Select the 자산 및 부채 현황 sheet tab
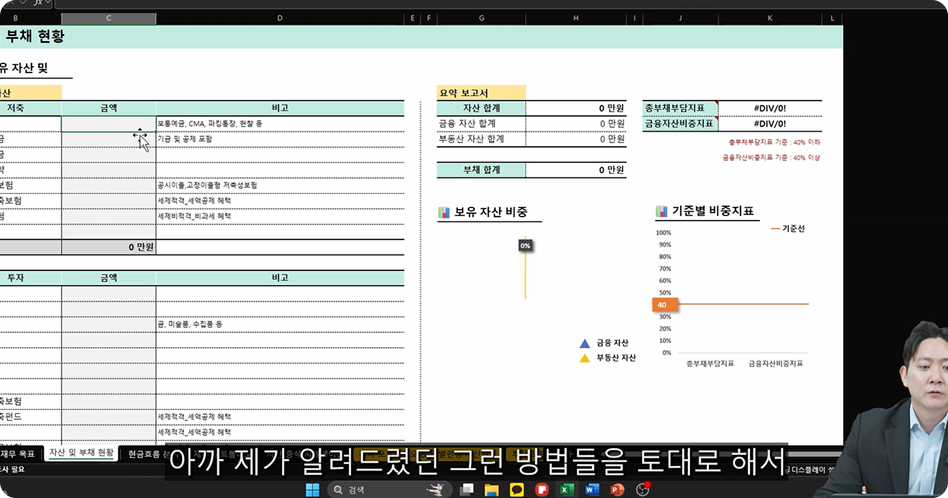 81,454
